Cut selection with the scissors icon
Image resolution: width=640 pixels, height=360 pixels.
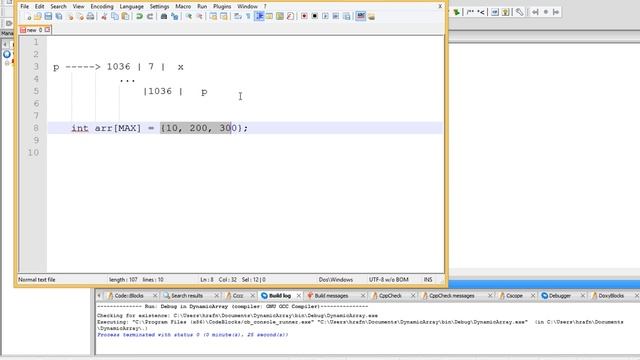(x=104, y=16)
